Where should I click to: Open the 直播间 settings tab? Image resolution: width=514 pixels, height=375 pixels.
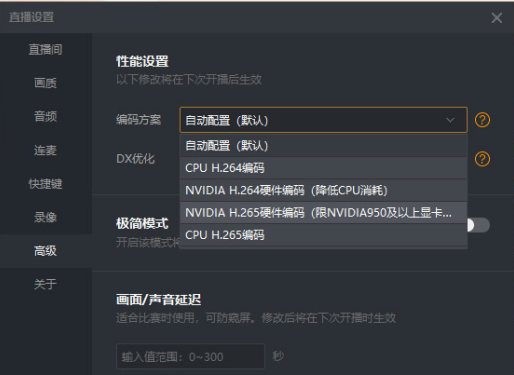pyautogui.click(x=46, y=50)
